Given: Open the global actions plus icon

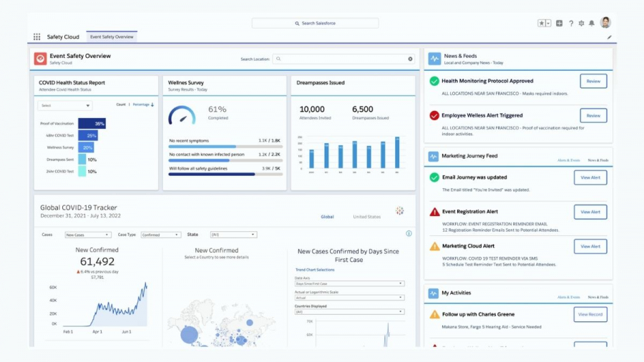Looking at the screenshot, I should point(559,23).
